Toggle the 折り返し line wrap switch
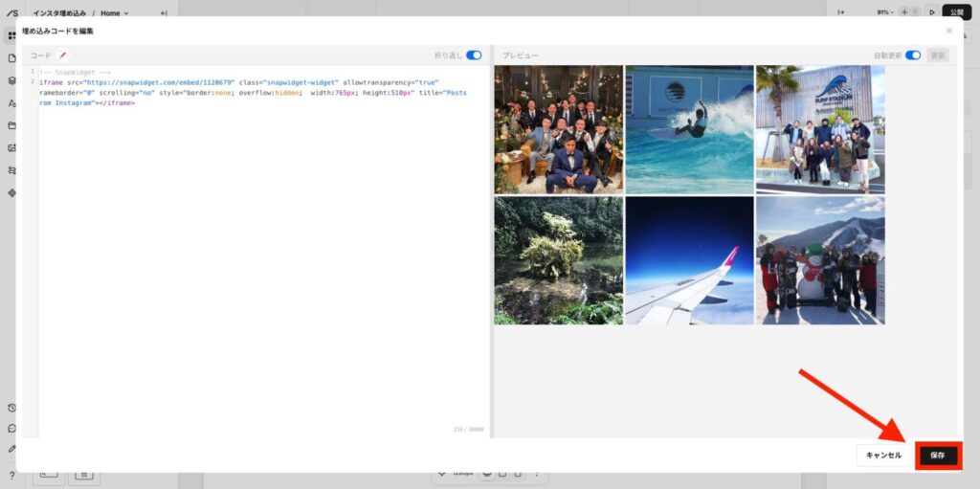This screenshot has height=489, width=980. coord(474,56)
